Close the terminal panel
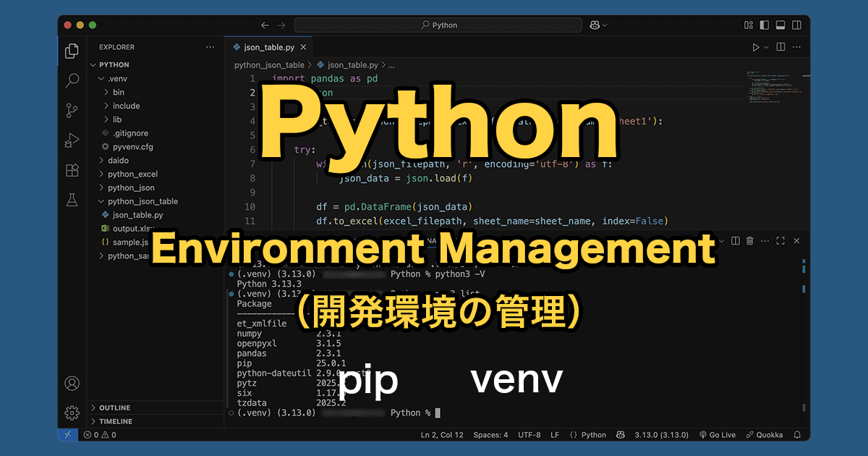The height and width of the screenshot is (456, 868). pyautogui.click(x=796, y=240)
